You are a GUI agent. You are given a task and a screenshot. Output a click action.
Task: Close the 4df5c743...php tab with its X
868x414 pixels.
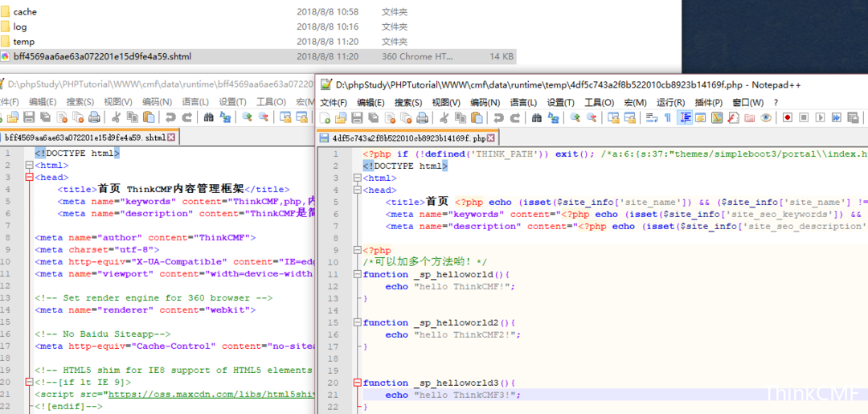[x=491, y=137]
